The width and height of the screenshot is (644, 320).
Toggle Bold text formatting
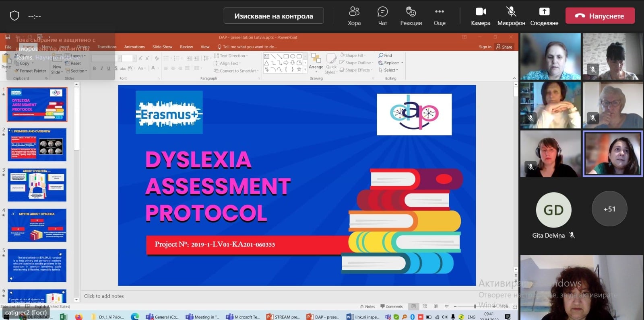click(95, 68)
